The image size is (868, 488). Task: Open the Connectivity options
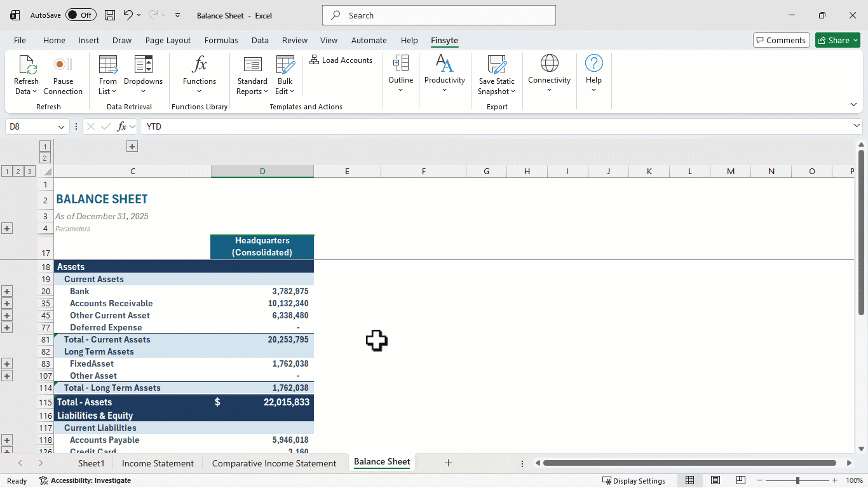coord(549,74)
